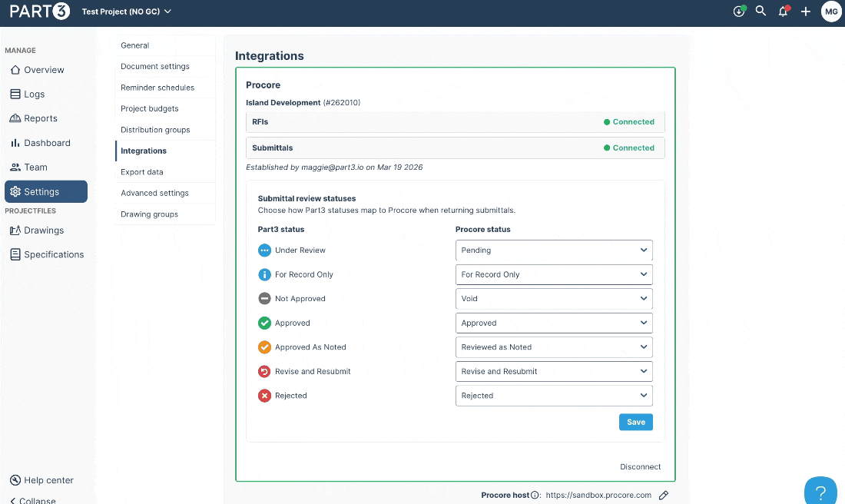Edit Procore host with pencil icon
Viewport: 845px width, 504px height.
click(x=664, y=495)
